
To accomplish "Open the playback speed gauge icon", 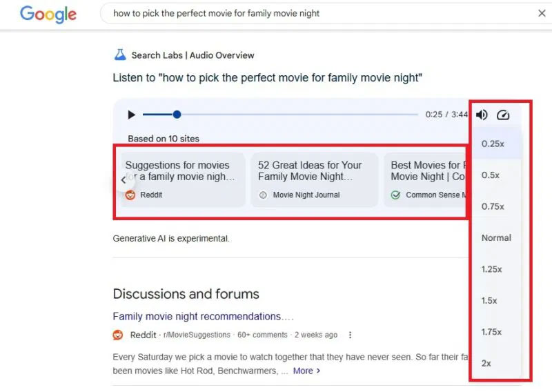I will point(503,115).
